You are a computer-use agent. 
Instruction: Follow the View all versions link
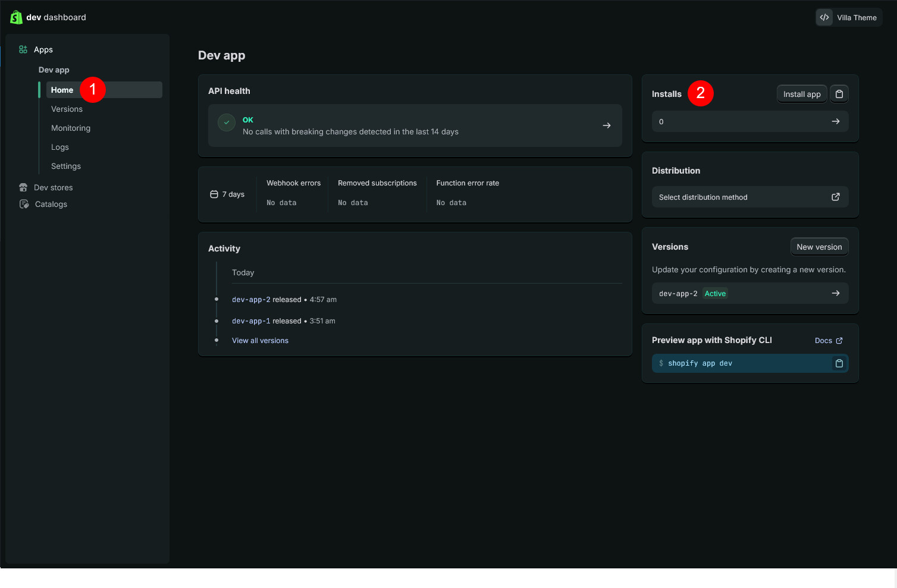[x=260, y=341]
